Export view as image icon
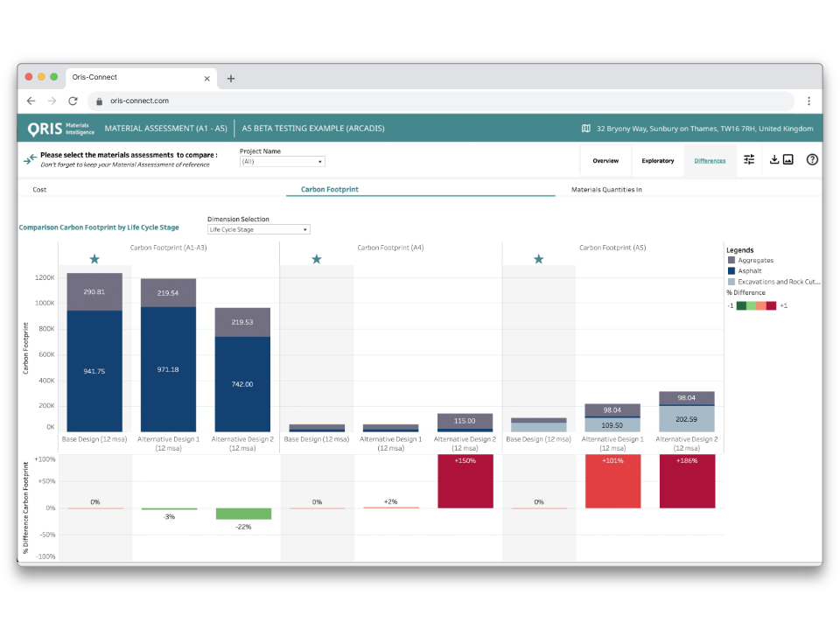The width and height of the screenshot is (840, 630). pos(787,160)
